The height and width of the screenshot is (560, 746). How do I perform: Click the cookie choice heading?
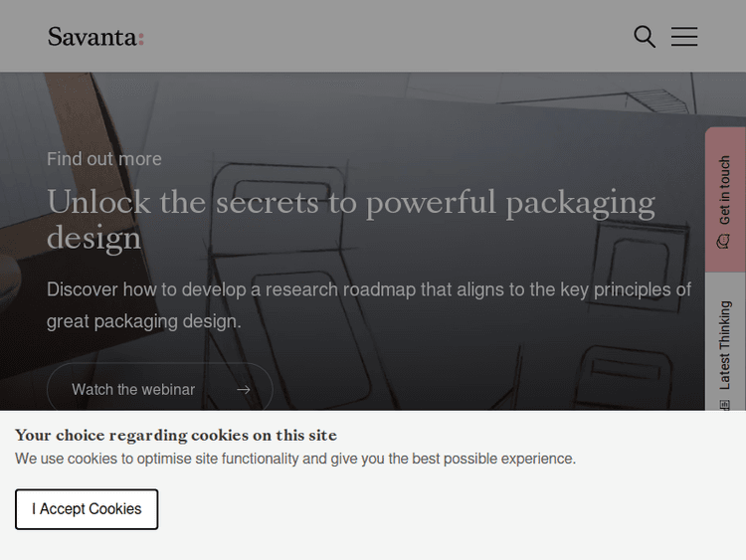(x=175, y=435)
